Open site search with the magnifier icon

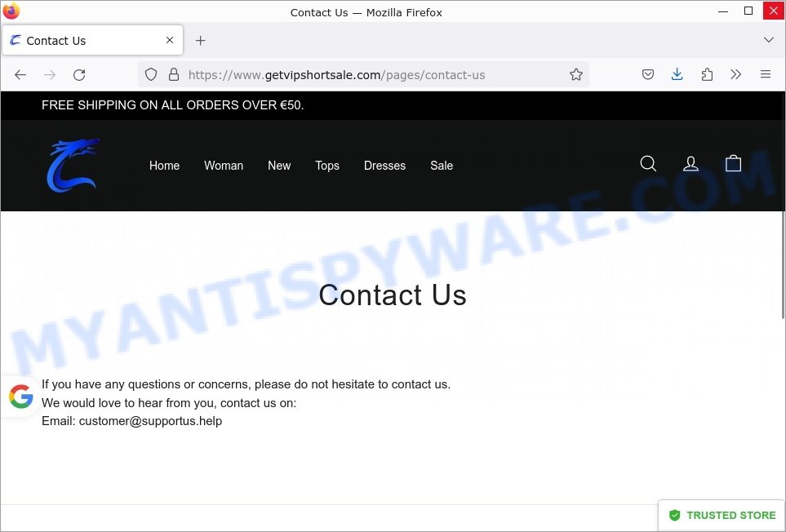tap(648, 163)
